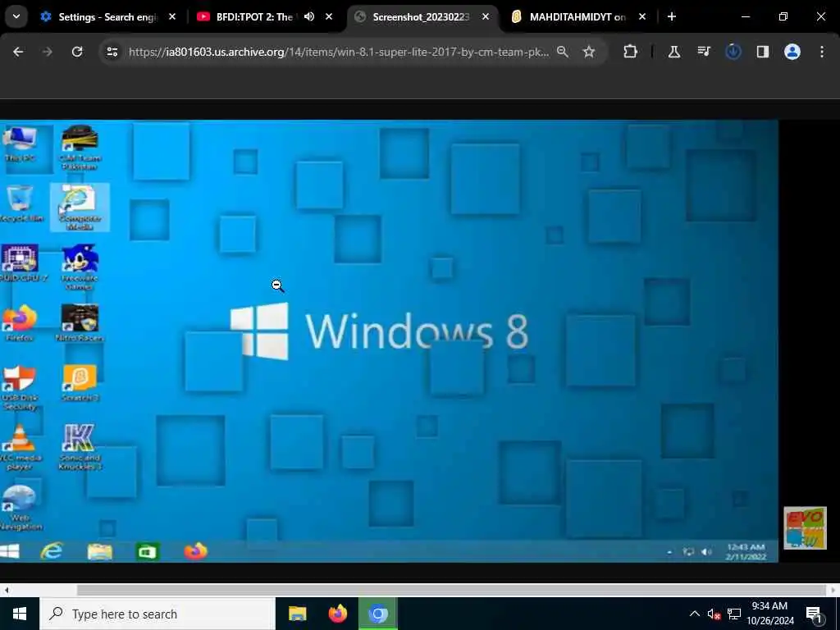840x630 pixels.
Task: Go forward to the next page
Action: [x=48, y=52]
